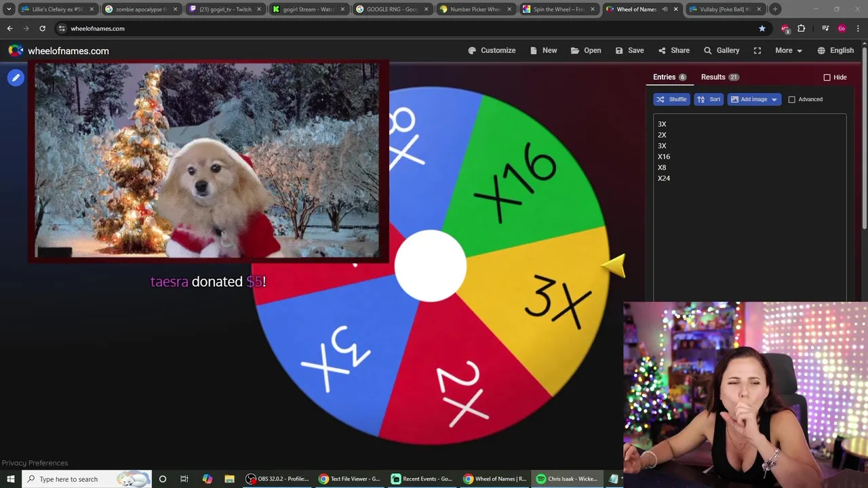Open the Gallery search
Image resolution: width=868 pixels, height=488 pixels.
722,51
